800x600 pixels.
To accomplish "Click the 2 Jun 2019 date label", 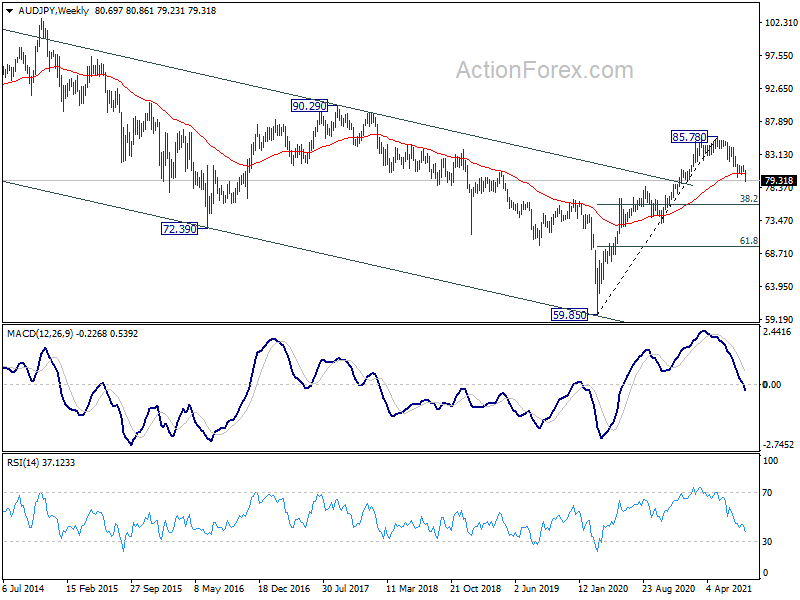I will coord(537,589).
